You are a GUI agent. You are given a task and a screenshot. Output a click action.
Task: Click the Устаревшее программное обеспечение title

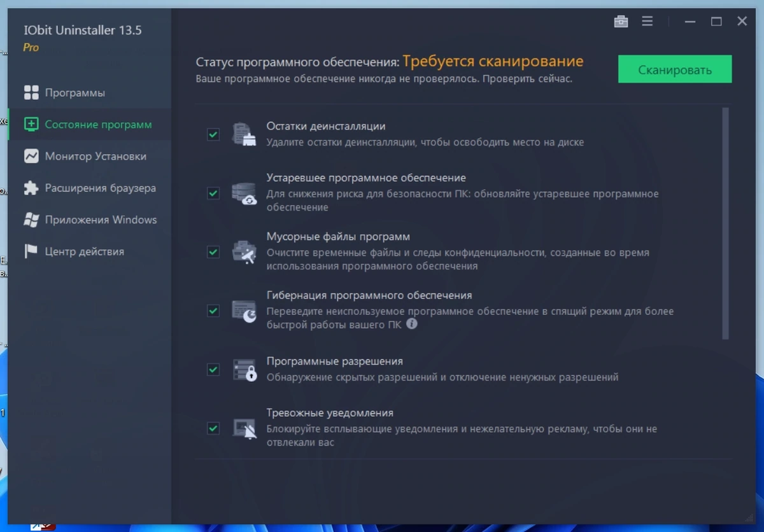(x=366, y=178)
